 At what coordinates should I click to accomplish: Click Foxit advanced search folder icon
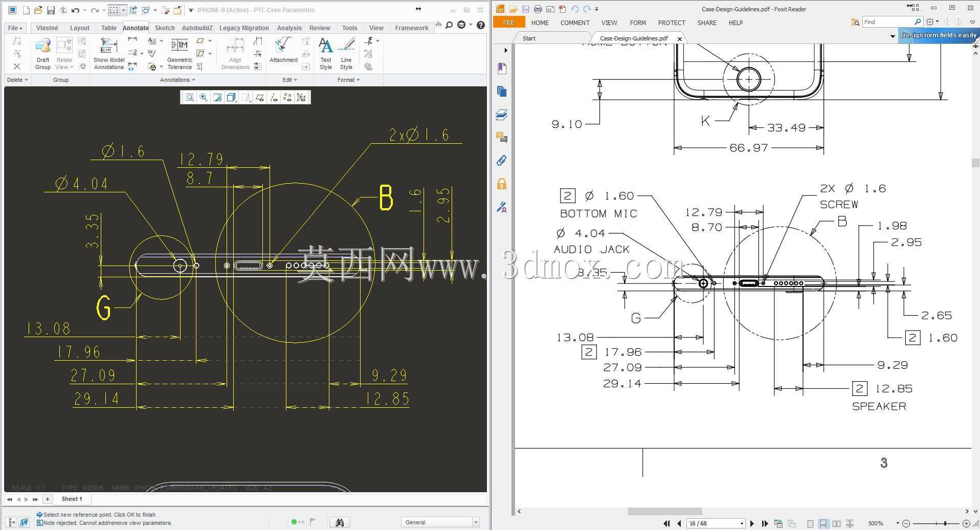coord(855,22)
